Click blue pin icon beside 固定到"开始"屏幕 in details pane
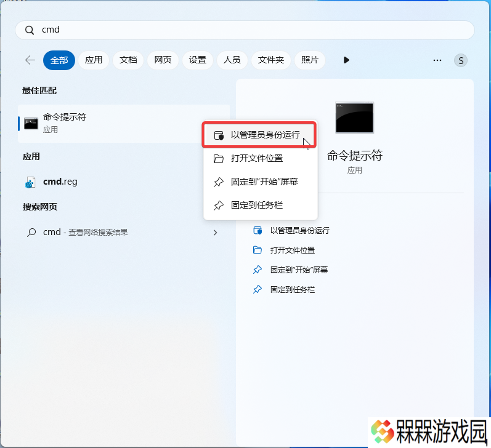491x448 pixels. click(258, 270)
